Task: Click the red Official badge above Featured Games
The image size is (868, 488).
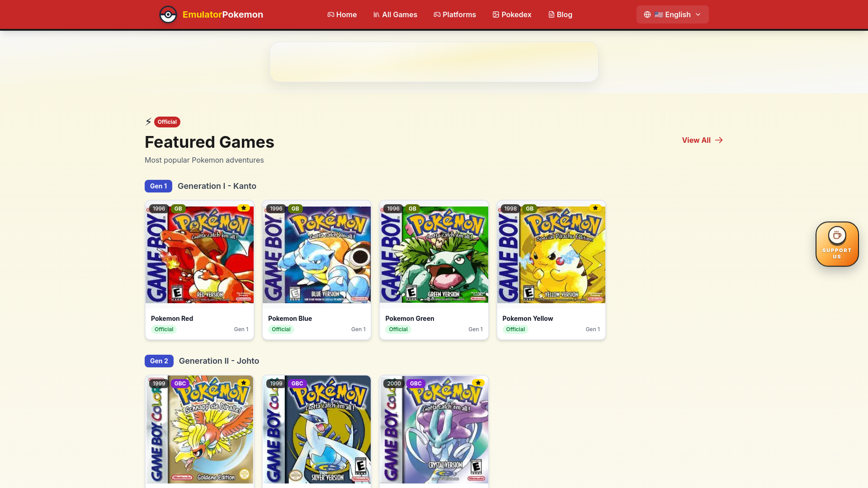Action: (x=167, y=122)
